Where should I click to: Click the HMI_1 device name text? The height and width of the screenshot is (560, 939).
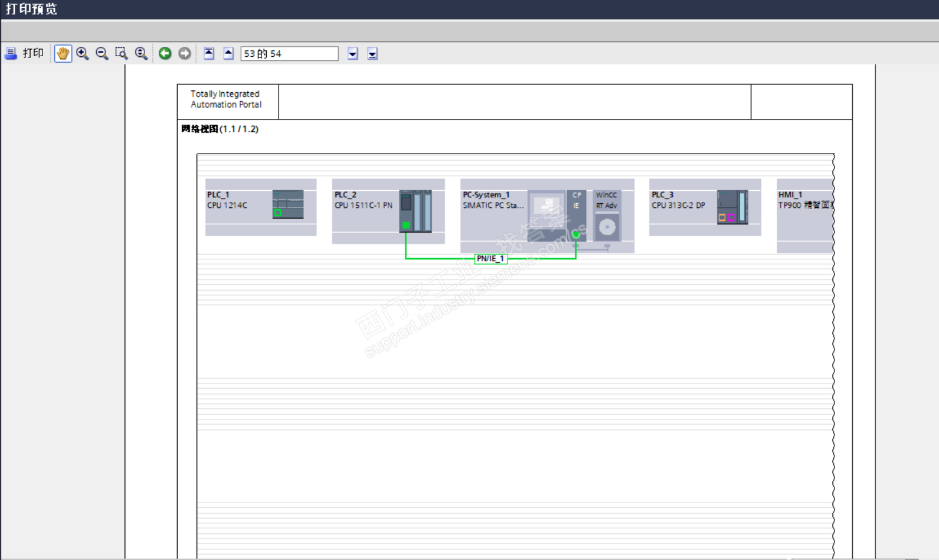pos(790,195)
